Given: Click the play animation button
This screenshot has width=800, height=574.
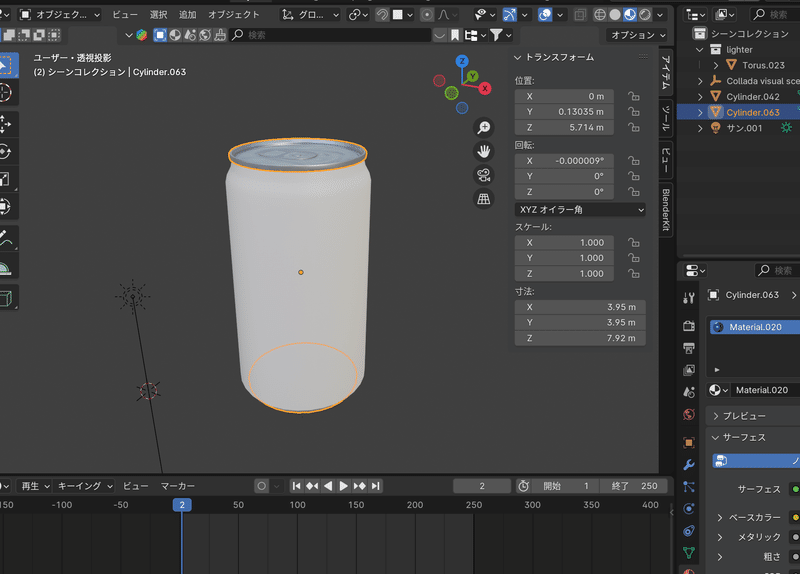Looking at the screenshot, I should (343, 486).
